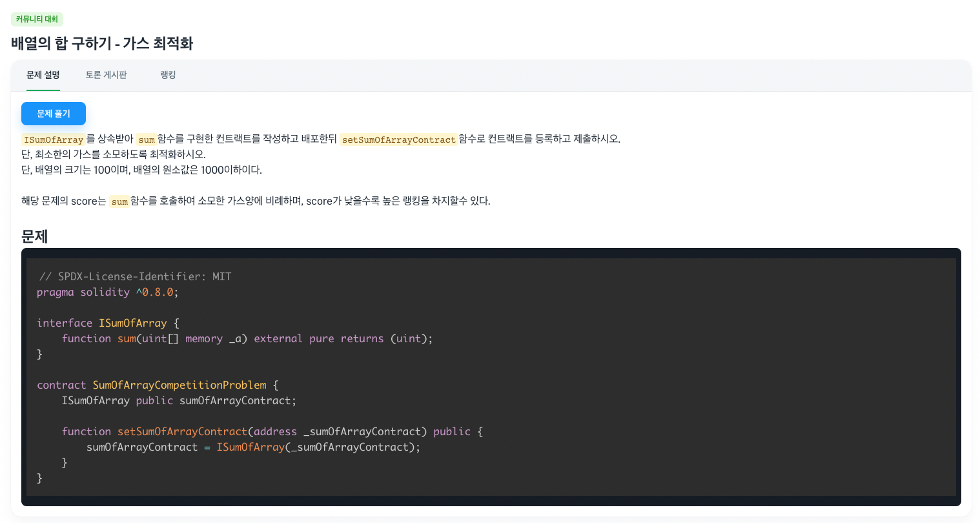The width and height of the screenshot is (980, 523).
Task: Click the public sumOfArrayContract variable line
Action: (179, 400)
